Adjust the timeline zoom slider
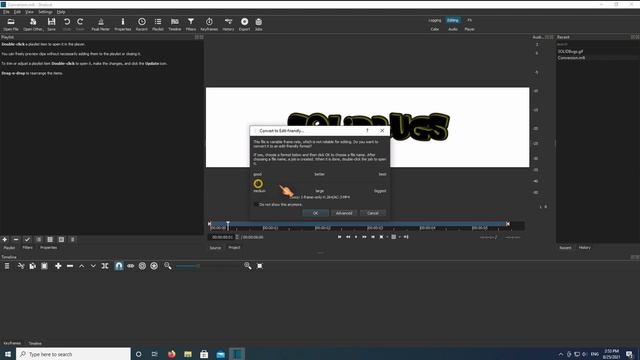 pyautogui.click(x=208, y=266)
